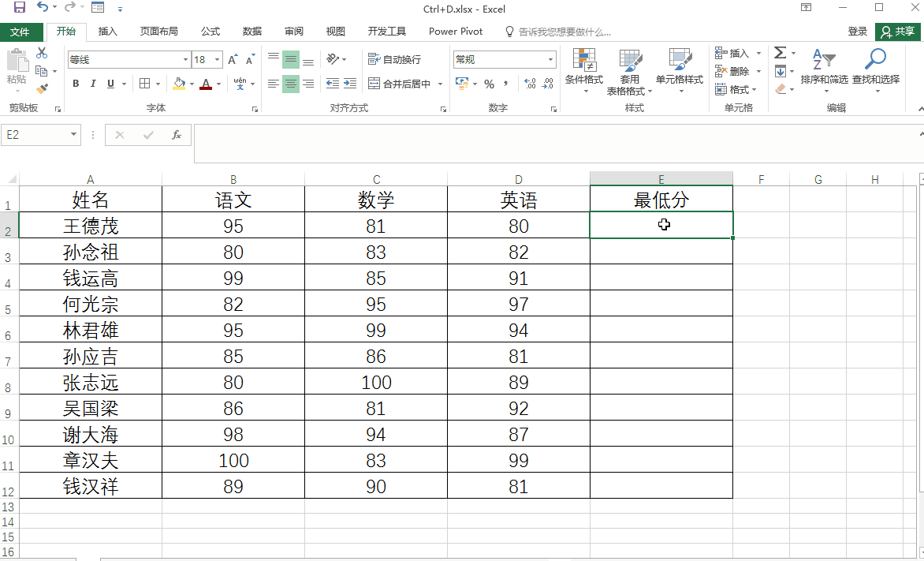The width and height of the screenshot is (924, 561).
Task: Click the 登录 sign-in link
Action: point(858,32)
